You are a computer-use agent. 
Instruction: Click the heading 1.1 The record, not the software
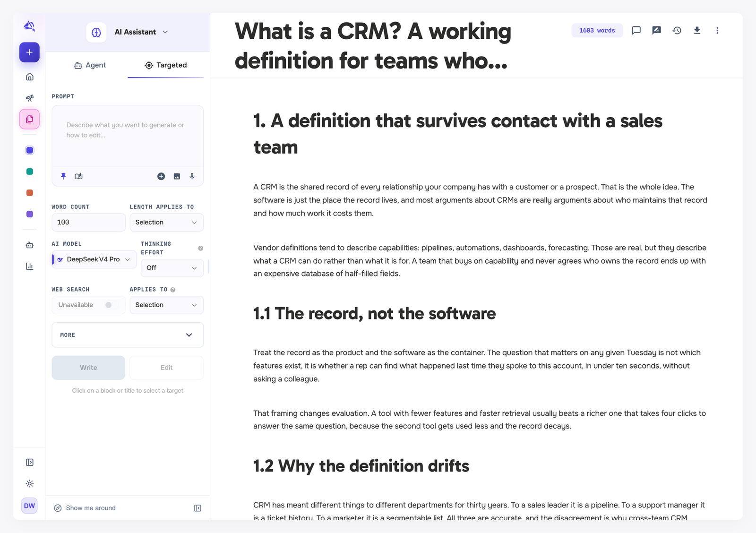tap(374, 314)
